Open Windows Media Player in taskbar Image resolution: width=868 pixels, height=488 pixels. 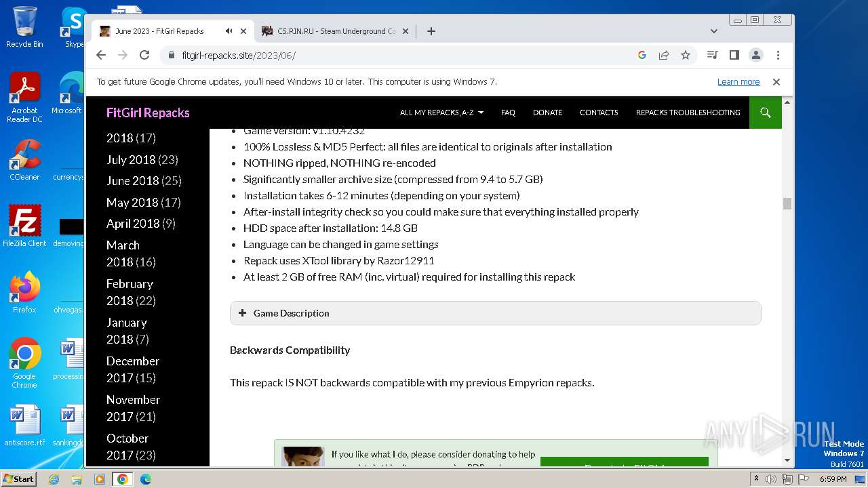point(100,479)
